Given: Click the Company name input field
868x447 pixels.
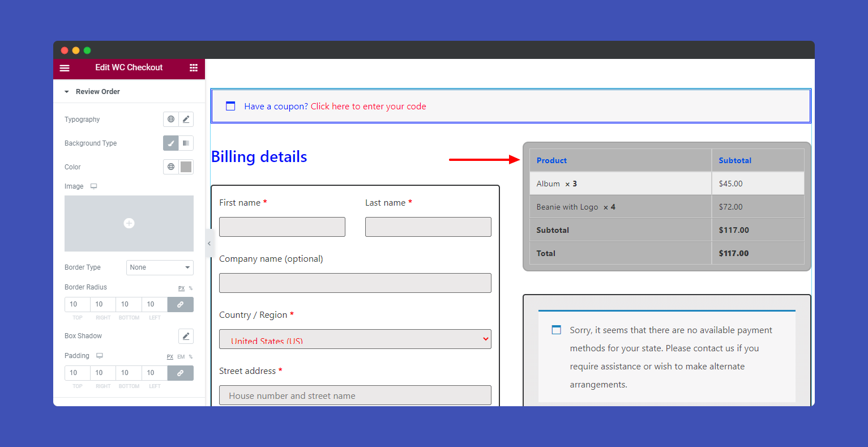Looking at the screenshot, I should pyautogui.click(x=355, y=283).
